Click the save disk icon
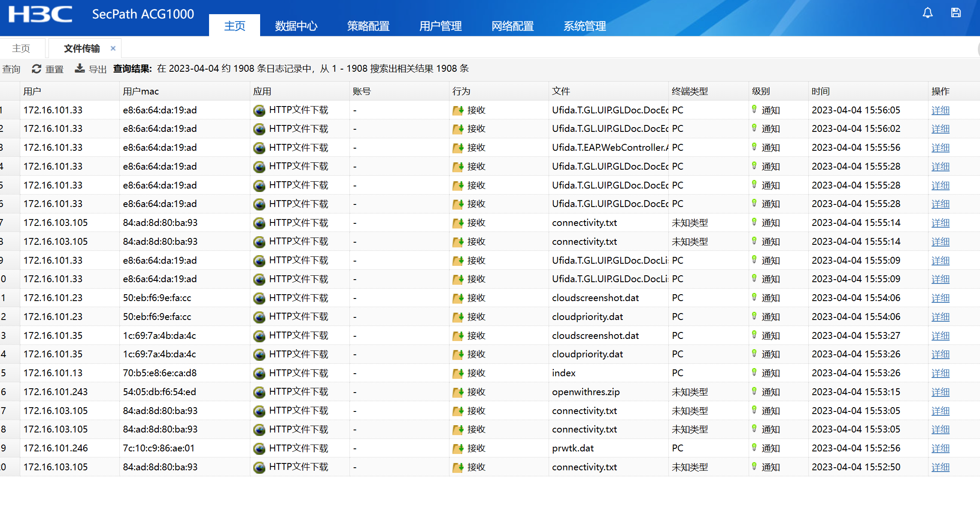980x530 pixels. (956, 13)
